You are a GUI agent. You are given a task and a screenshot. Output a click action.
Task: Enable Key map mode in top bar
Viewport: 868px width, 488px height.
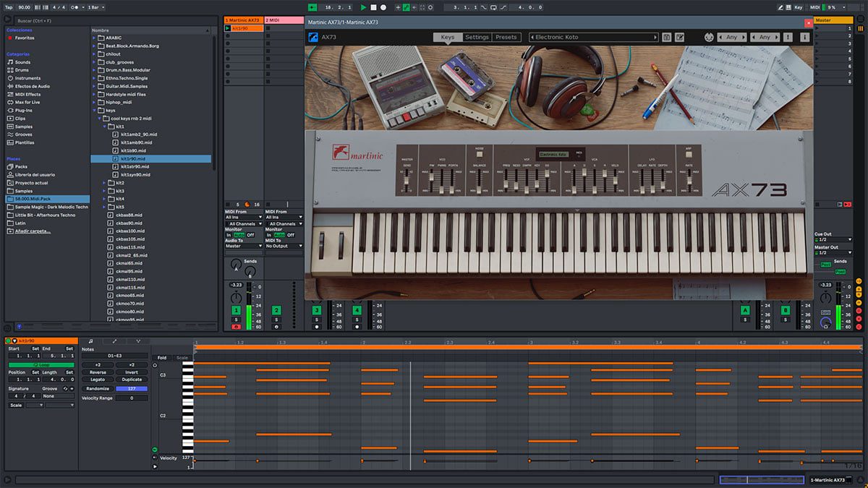(x=799, y=7)
